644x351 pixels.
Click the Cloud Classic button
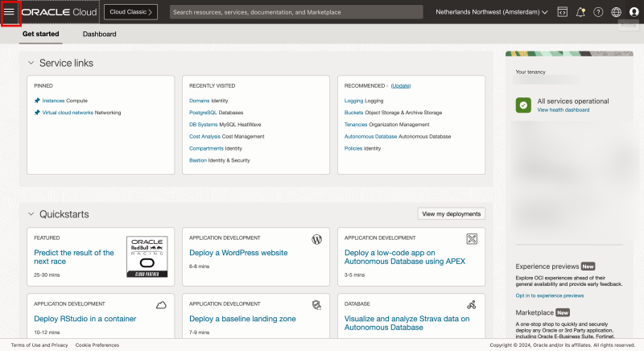point(130,12)
